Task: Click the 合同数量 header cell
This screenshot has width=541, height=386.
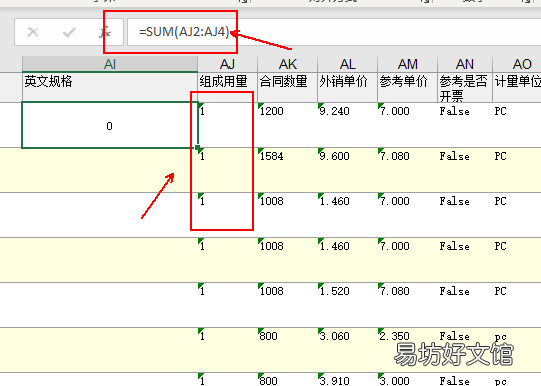Action: [287, 87]
